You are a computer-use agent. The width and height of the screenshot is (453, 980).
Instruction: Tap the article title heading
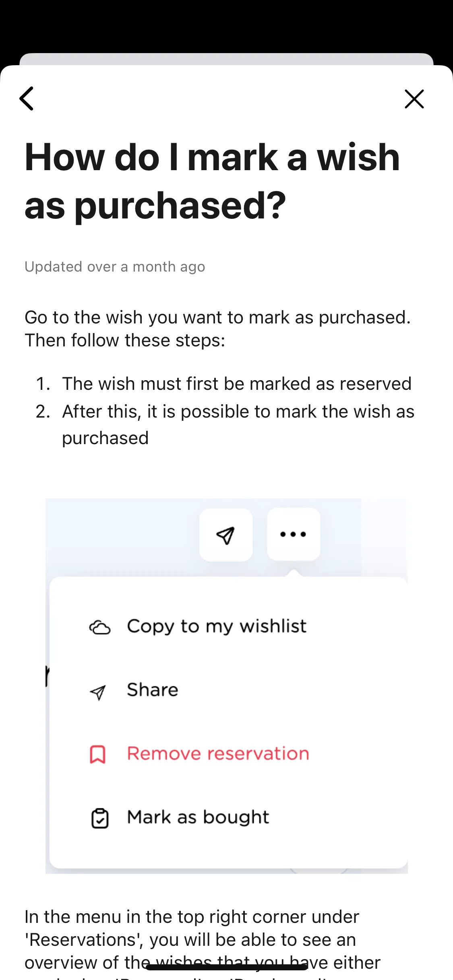click(212, 181)
